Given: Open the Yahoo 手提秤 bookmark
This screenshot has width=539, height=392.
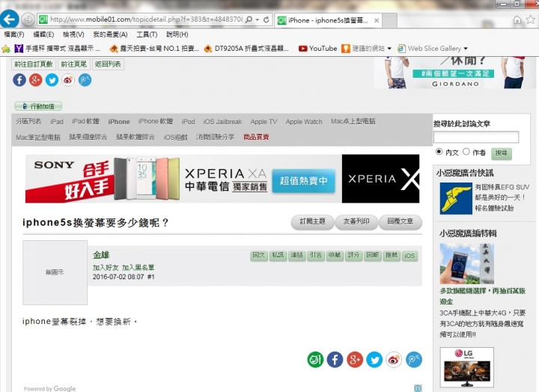Looking at the screenshot, I should (58, 49).
